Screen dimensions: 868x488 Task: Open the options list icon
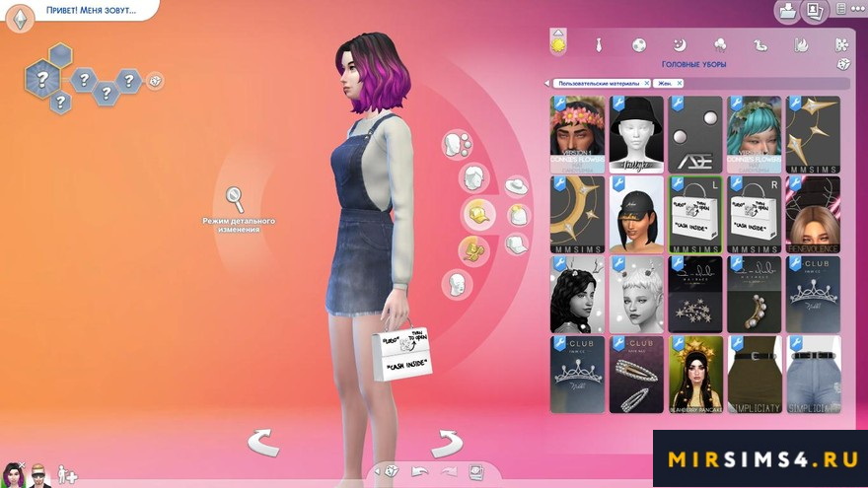coord(840,10)
